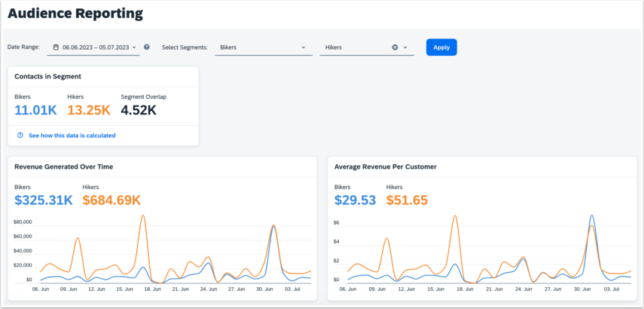Click the Segment Overlap 4.52K value

(x=139, y=110)
